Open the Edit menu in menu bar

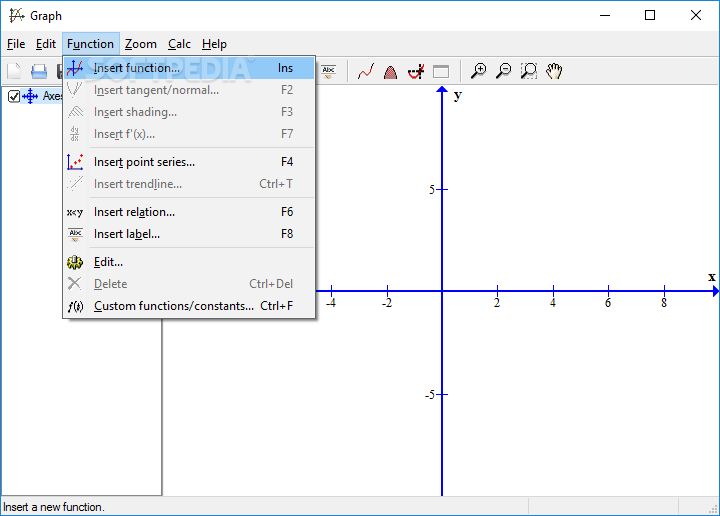tap(45, 44)
